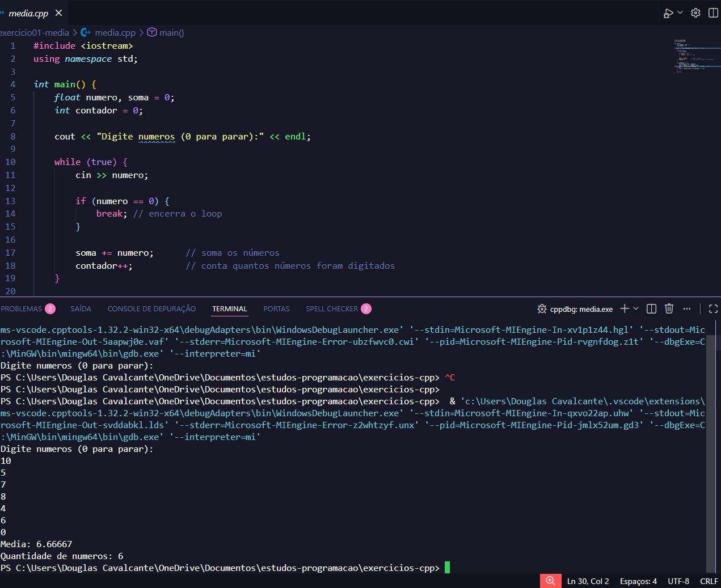Click line number 10 in the gutter
This screenshot has width=721, height=588.
[x=10, y=162]
